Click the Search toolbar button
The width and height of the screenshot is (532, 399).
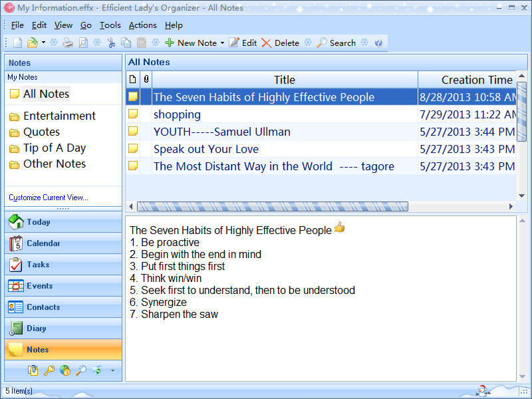coord(336,43)
